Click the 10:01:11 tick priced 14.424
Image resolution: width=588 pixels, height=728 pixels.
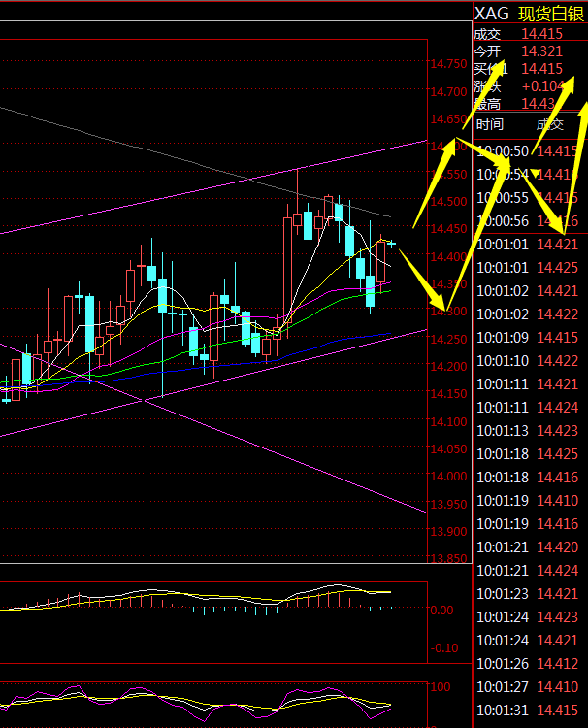527,407
